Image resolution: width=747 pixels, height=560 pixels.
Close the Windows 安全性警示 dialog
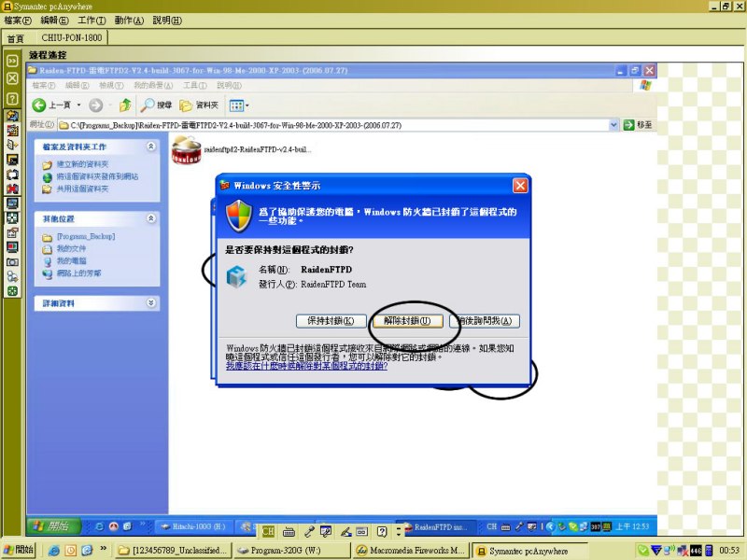point(520,185)
